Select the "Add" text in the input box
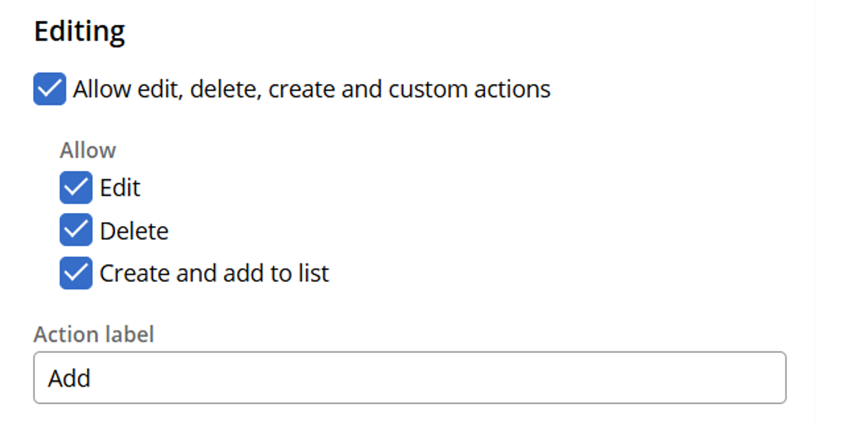The height and width of the screenshot is (426, 868). tap(68, 377)
